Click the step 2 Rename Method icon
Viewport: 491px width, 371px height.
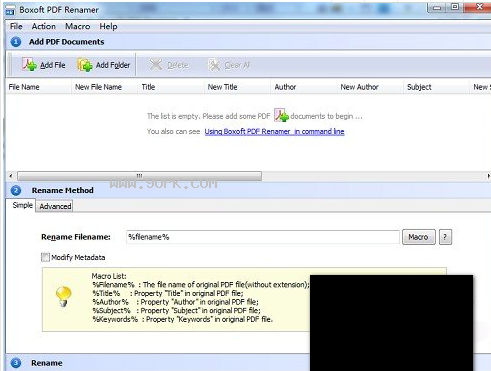(x=16, y=191)
